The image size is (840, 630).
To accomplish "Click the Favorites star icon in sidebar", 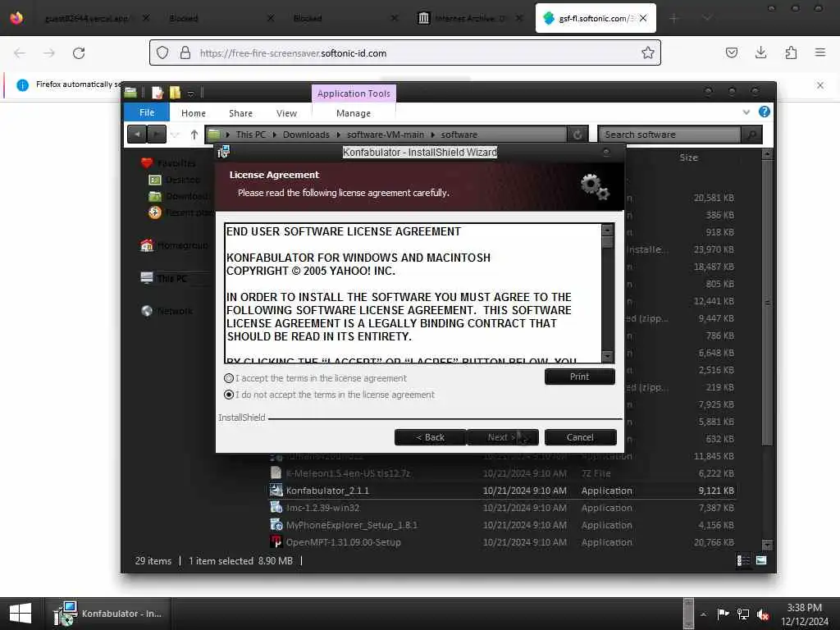I will (147, 163).
